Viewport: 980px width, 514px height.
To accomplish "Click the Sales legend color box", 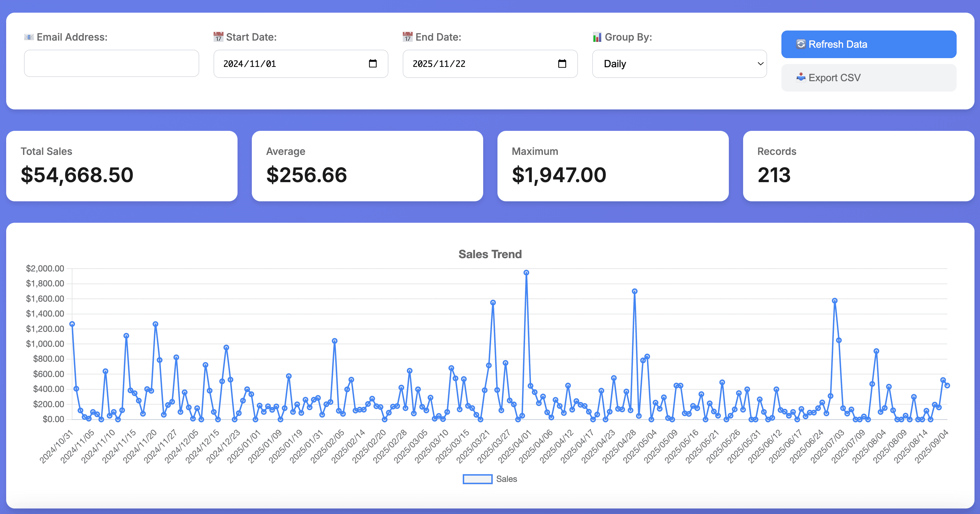I will pos(477,479).
